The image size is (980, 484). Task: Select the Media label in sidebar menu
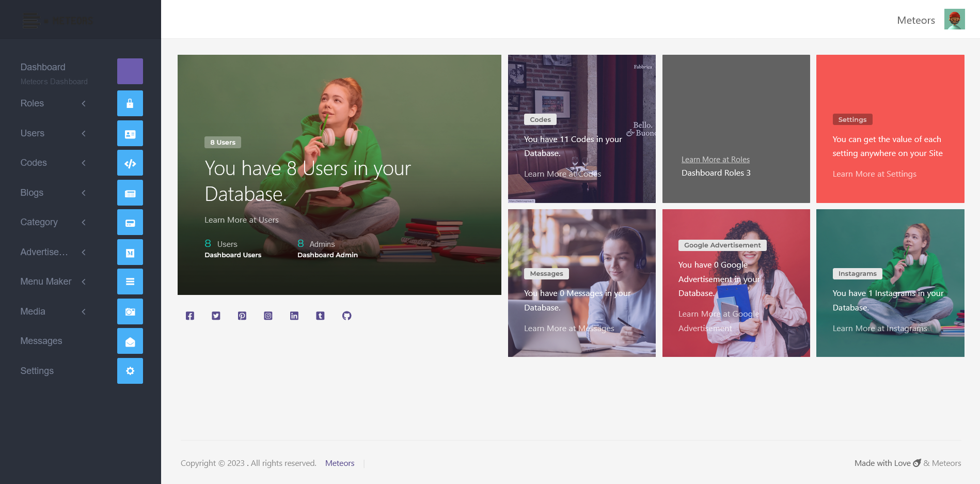click(x=33, y=311)
